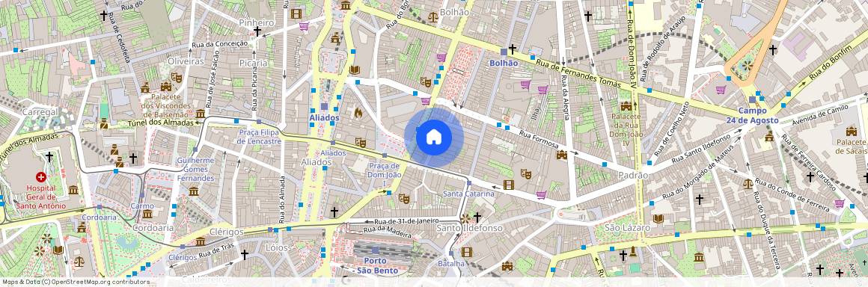Click the scales icon left of Bolhão label
This screenshot has height=287, width=868.
[x=433, y=16]
